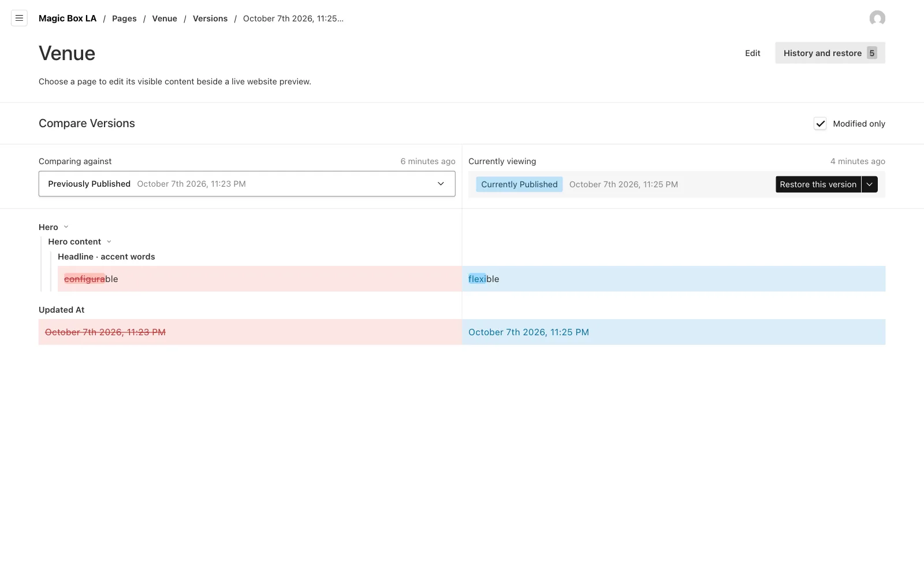The width and height of the screenshot is (924, 578).
Task: Click the Comparing against label
Action: pyautogui.click(x=75, y=161)
